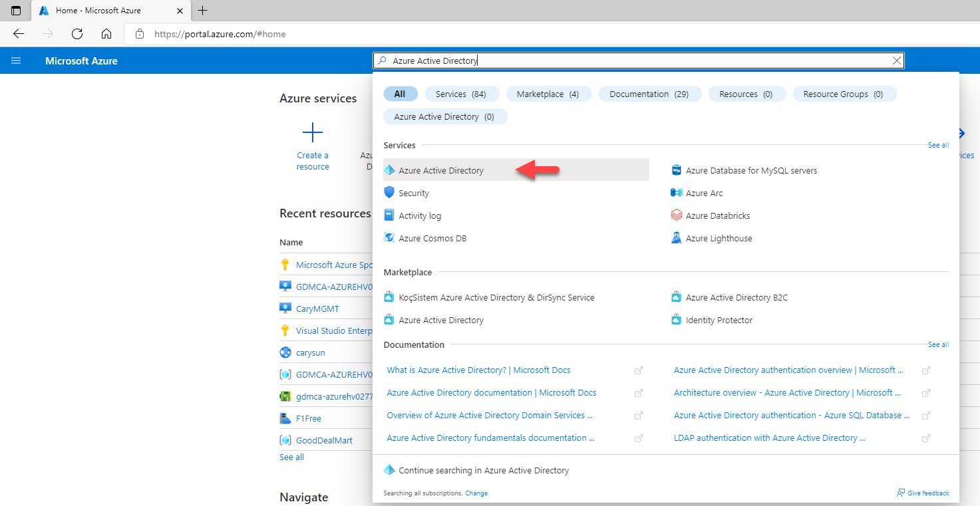Image resolution: width=980 pixels, height=506 pixels.
Task: Open carysun recent resource
Action: 311,352
